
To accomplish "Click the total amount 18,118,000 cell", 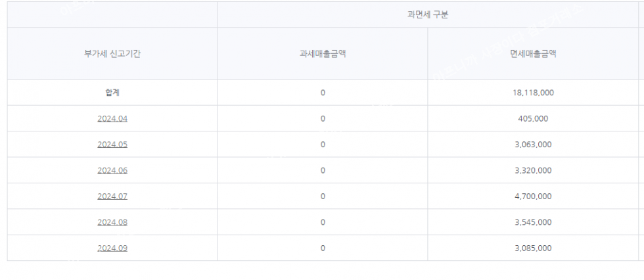I will [x=533, y=93].
